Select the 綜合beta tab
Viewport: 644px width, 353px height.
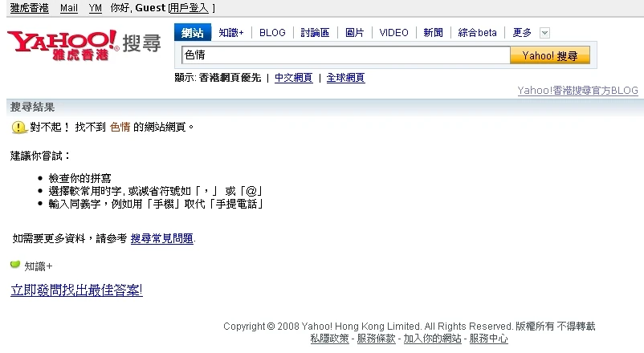tap(477, 33)
